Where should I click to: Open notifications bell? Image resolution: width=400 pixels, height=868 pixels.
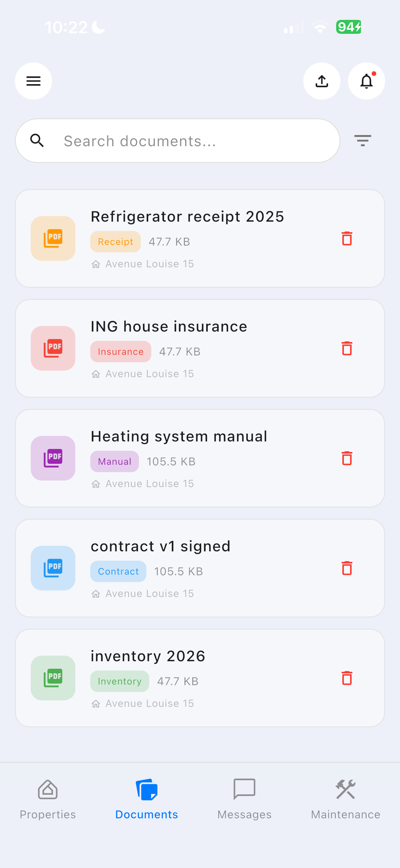pos(366,81)
